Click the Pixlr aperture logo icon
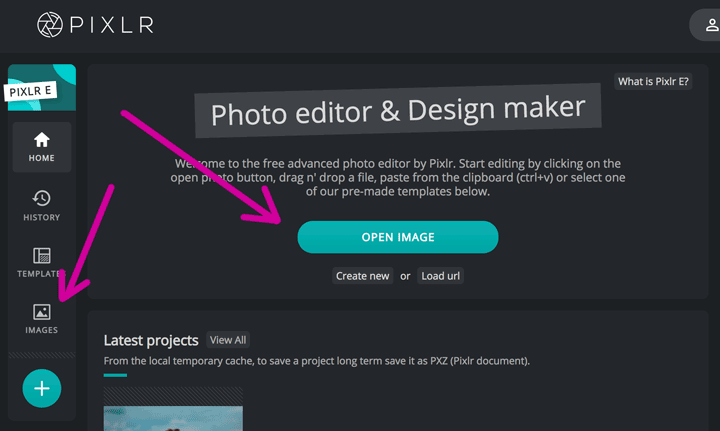This screenshot has width=720, height=431. tap(51, 25)
